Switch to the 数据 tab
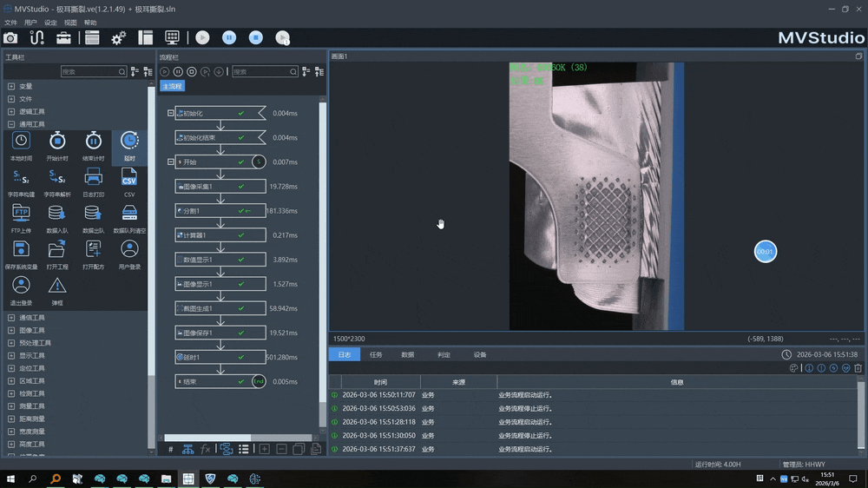The height and width of the screenshot is (488, 868). (x=407, y=354)
